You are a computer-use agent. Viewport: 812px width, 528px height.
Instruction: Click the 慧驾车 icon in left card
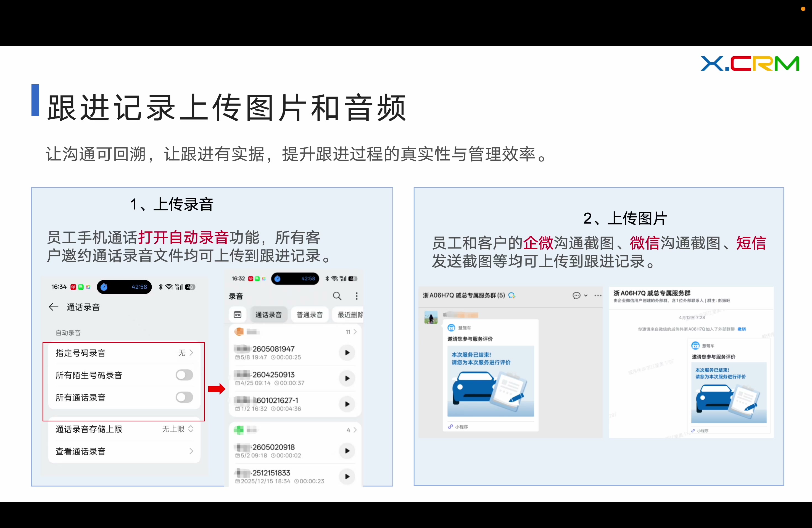point(451,328)
